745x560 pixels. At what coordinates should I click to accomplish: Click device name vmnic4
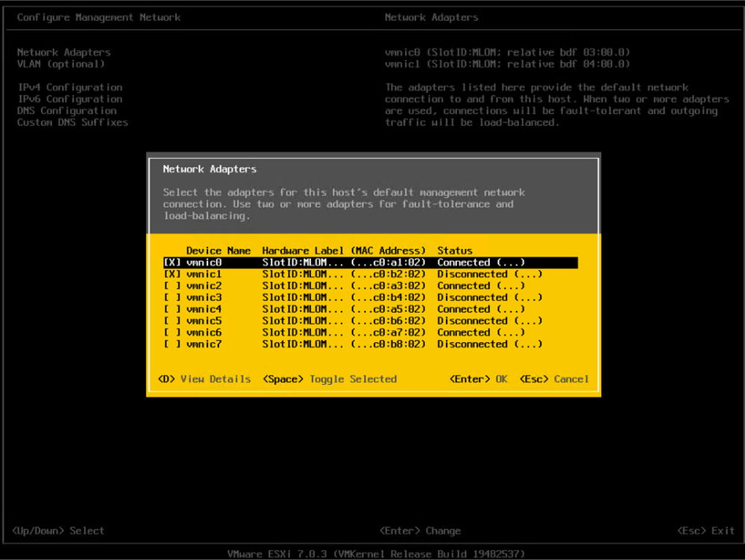tap(204, 309)
